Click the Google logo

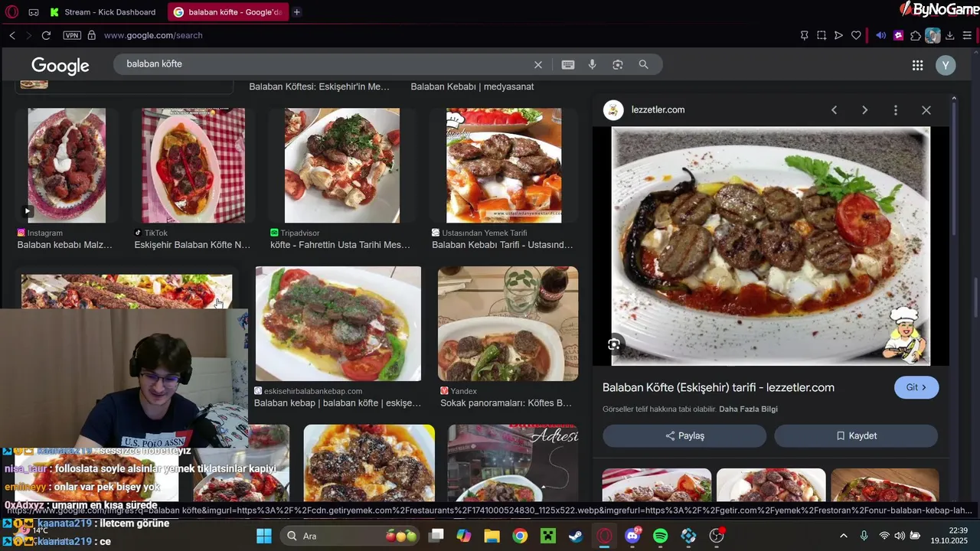60,66
